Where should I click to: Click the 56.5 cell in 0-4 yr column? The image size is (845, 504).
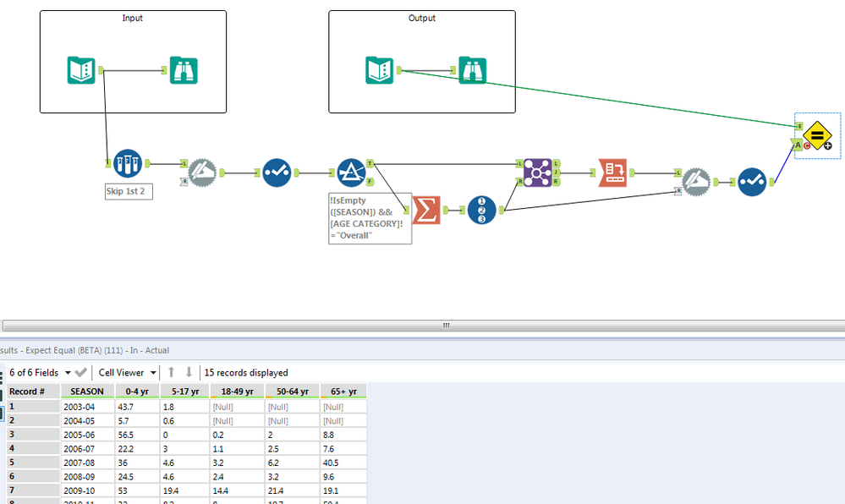[137, 435]
